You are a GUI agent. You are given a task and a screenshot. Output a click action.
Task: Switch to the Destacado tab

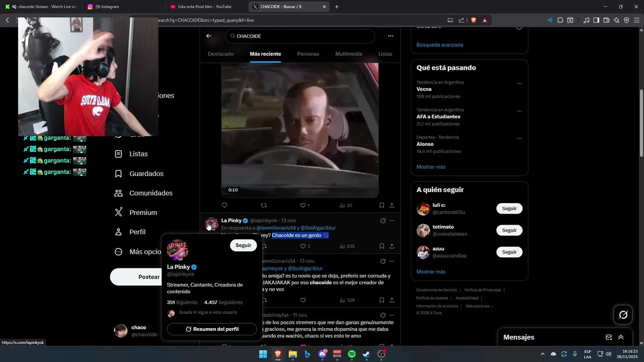221,54
